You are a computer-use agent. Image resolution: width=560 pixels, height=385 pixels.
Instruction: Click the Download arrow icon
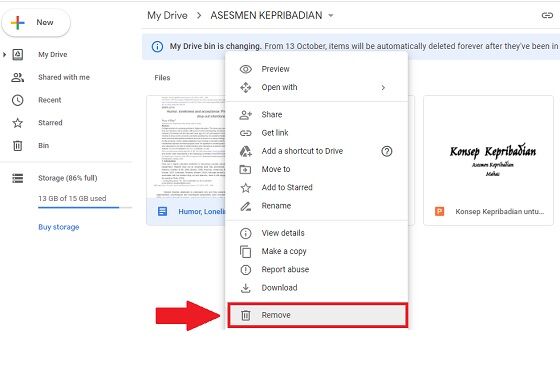pyautogui.click(x=246, y=288)
